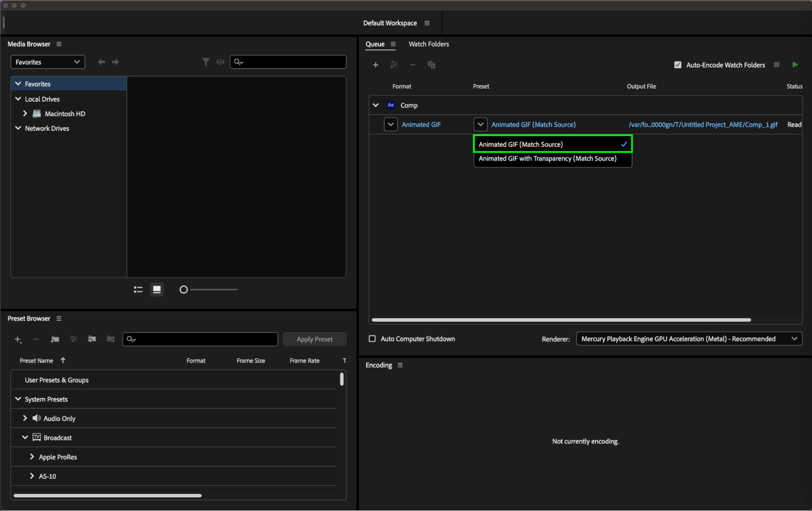Image resolution: width=812 pixels, height=511 pixels.
Task: Expand the Audio Only preset group
Action: point(25,418)
